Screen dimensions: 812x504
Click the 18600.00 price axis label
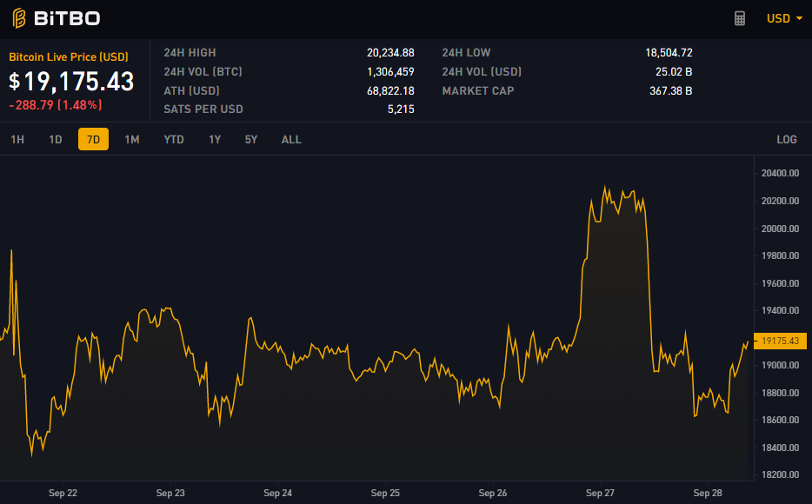click(780, 420)
